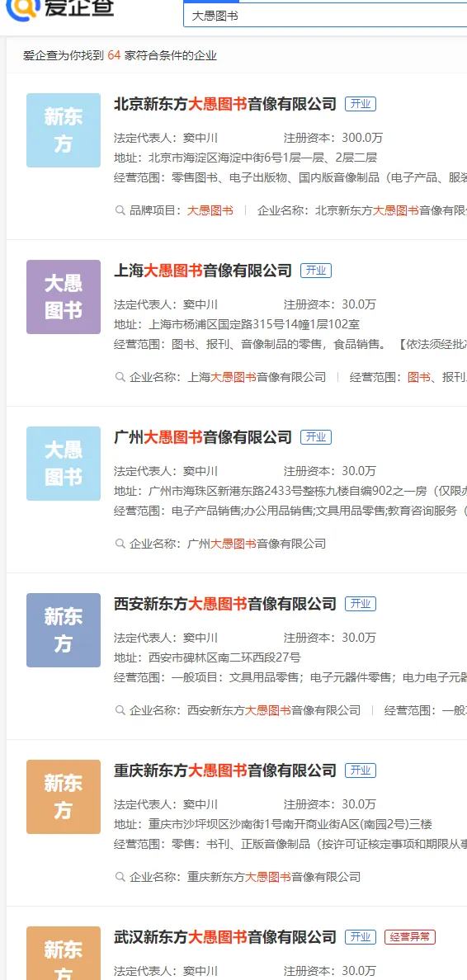Click address 北京市海淀区海淀中街6号1层一层、2层二层
The height and width of the screenshot is (980, 467).
click(262, 158)
